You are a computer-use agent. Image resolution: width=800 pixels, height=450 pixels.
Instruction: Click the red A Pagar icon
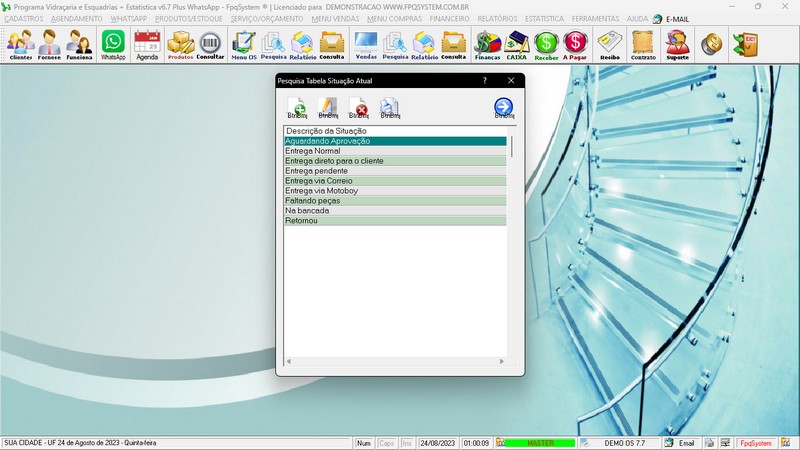(x=575, y=45)
